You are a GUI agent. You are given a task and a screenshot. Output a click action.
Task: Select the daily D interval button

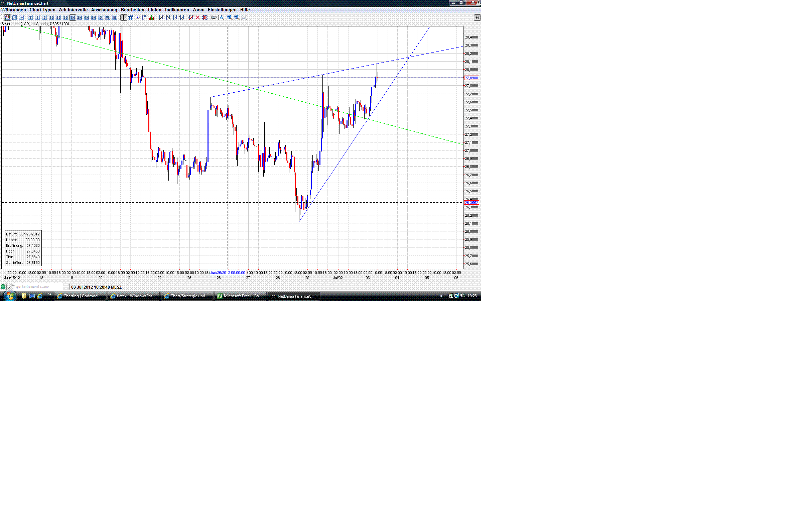click(100, 17)
